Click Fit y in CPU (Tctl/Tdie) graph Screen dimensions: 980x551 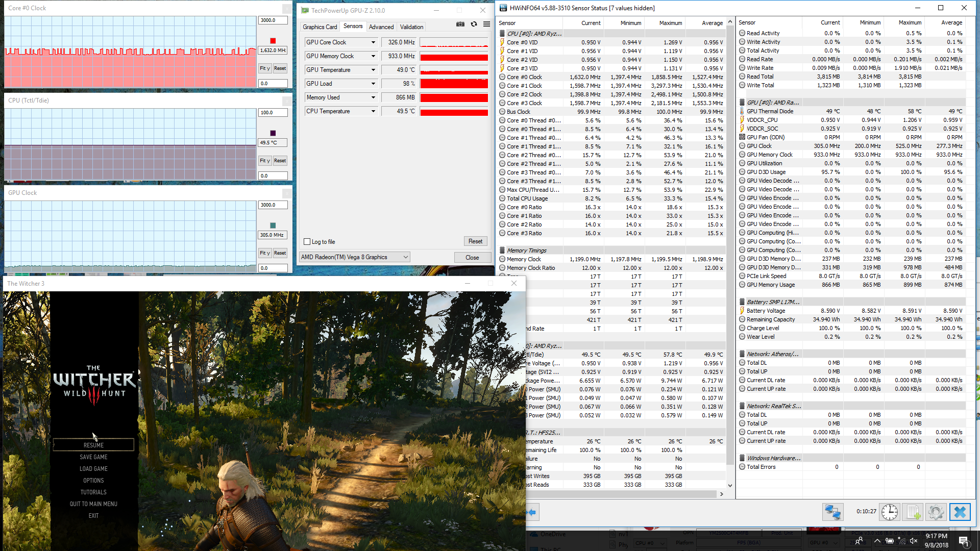264,161
